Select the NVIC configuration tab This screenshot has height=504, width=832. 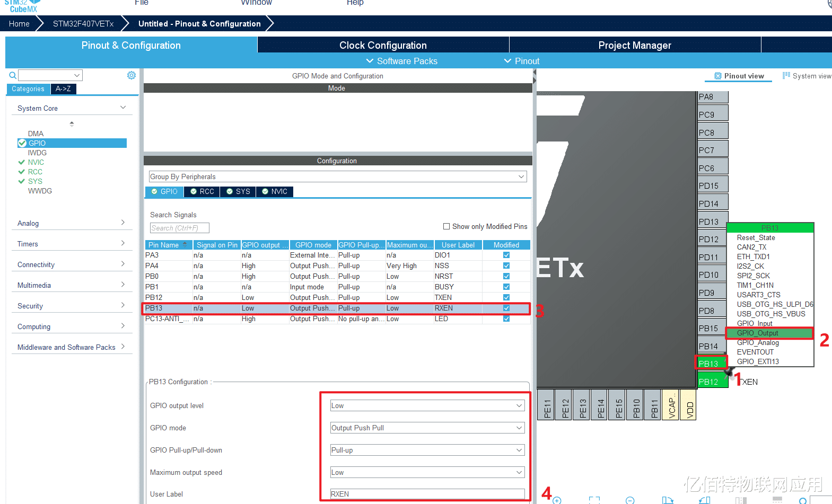pyautogui.click(x=275, y=191)
